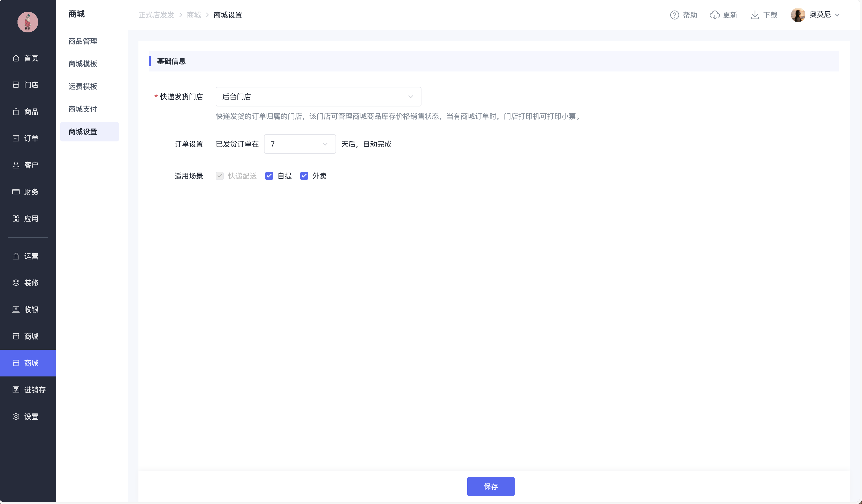Image resolution: width=862 pixels, height=504 pixels.
Task: Click the 客户 person icon
Action: coord(16,165)
